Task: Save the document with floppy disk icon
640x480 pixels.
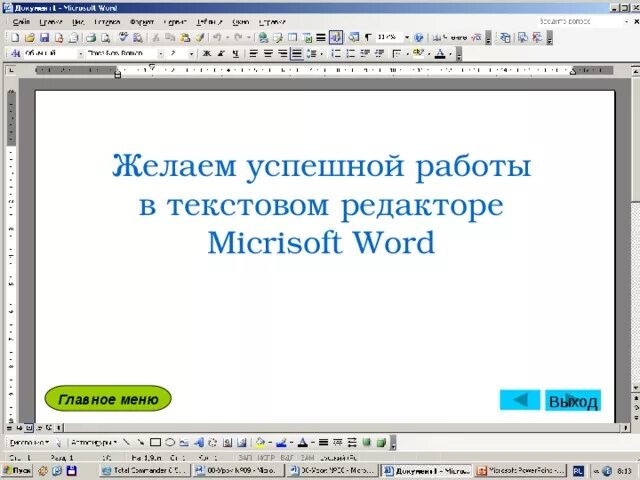Action: [44, 38]
